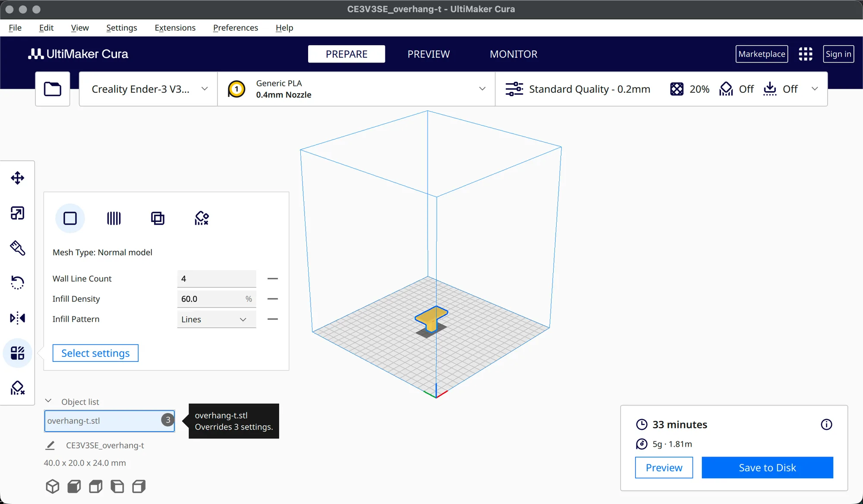Open file folder icon
The width and height of the screenshot is (863, 504).
[x=53, y=89]
